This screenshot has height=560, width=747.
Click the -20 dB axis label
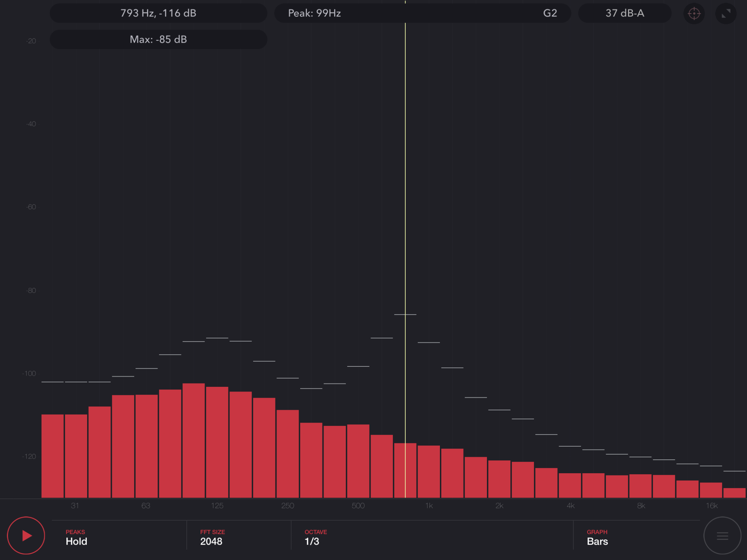[x=31, y=41]
